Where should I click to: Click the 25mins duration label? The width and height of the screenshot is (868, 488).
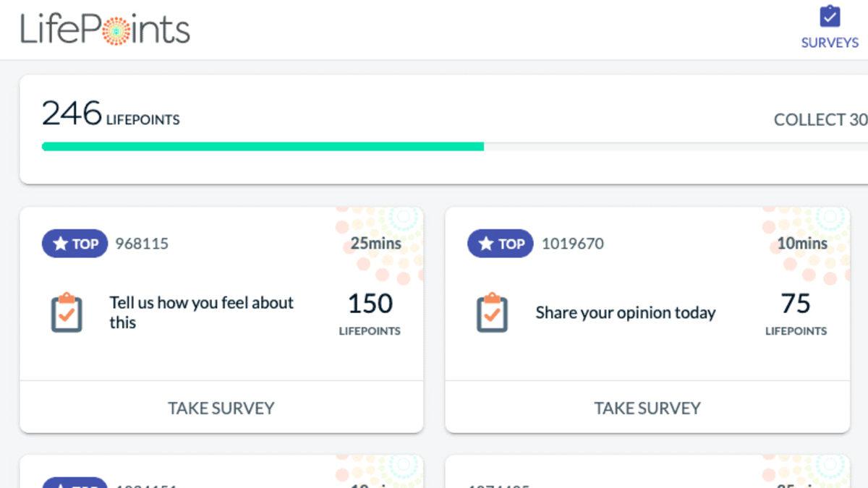pos(375,244)
